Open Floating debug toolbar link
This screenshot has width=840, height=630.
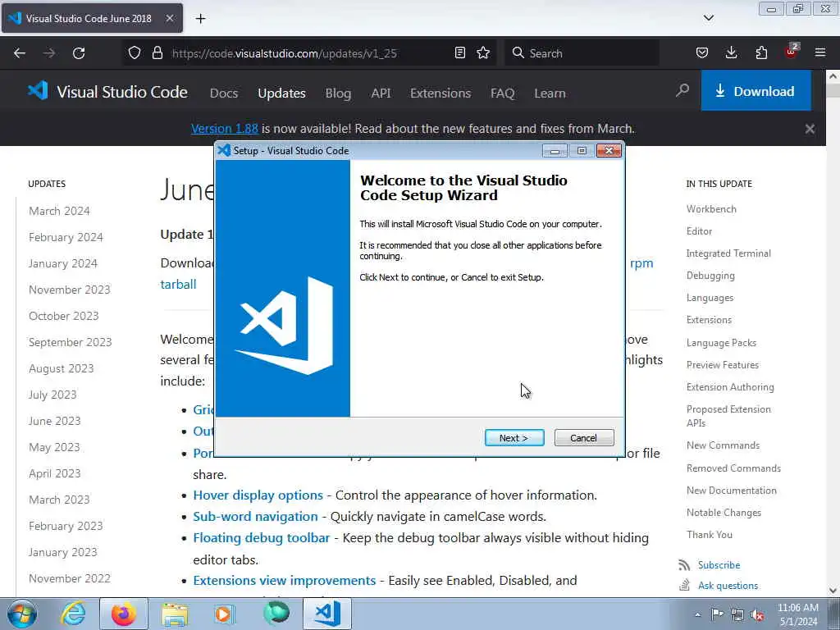click(x=262, y=538)
